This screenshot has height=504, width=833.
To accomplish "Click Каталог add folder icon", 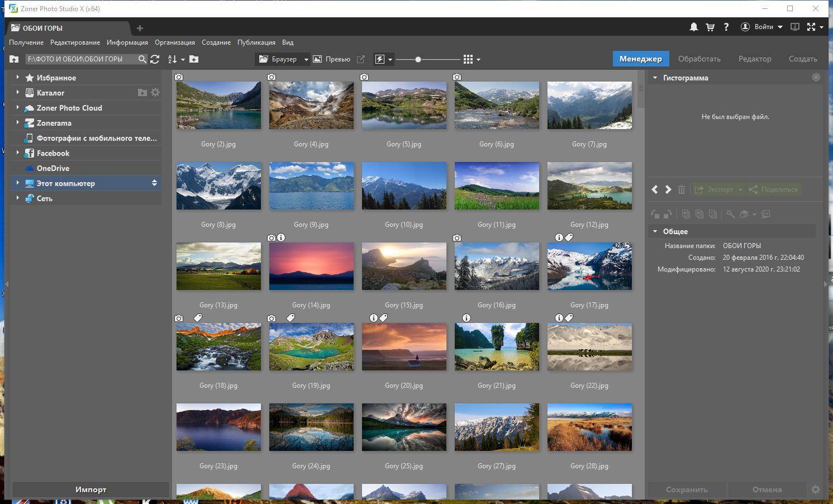I will coord(142,93).
